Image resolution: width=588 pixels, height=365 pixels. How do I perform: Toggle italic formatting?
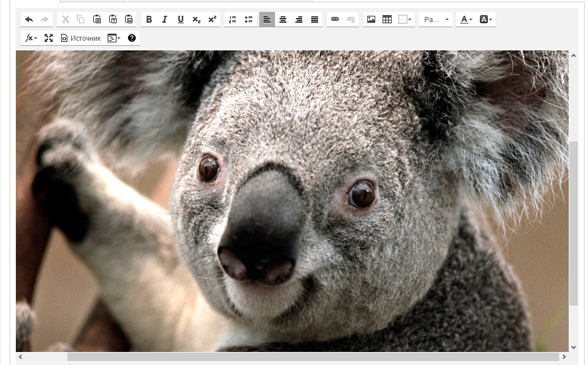tap(165, 19)
